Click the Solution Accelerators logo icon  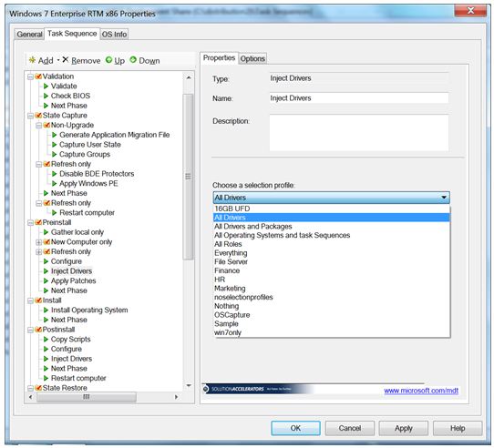click(206, 389)
